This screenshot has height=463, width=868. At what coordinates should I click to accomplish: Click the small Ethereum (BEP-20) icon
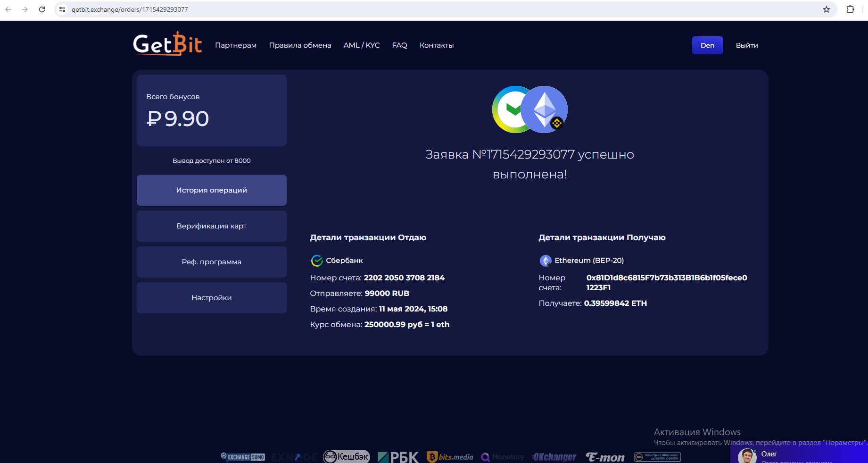point(546,261)
